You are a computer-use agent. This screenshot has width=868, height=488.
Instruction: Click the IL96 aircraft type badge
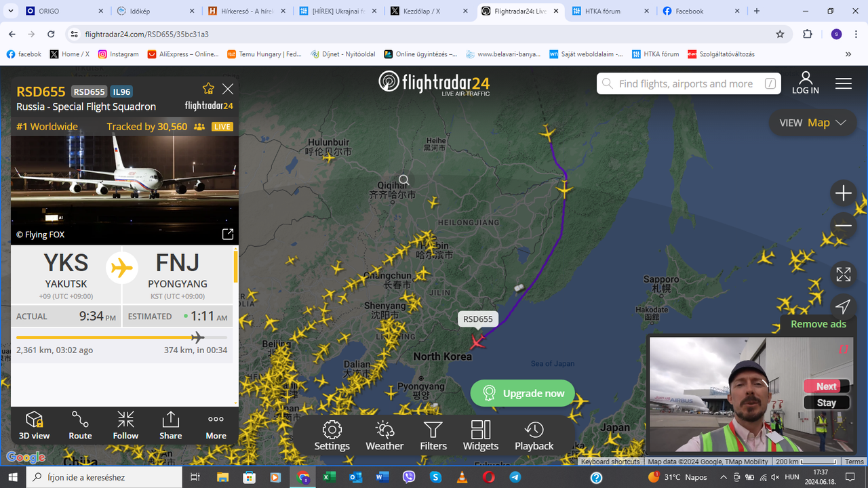[121, 92]
